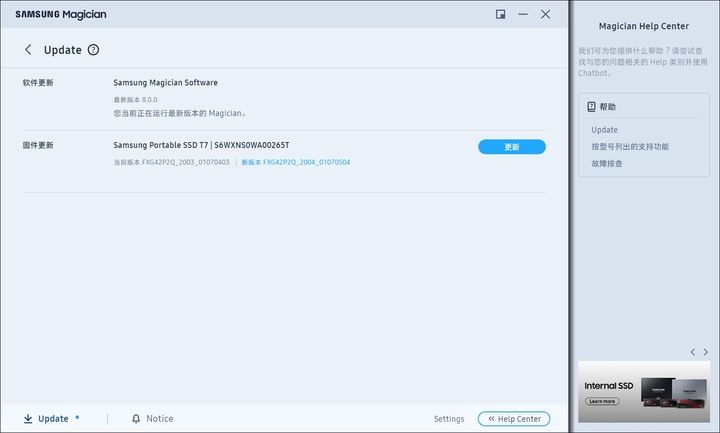Open the Update help topic in Help Center
This screenshot has height=433, width=720.
pyautogui.click(x=604, y=130)
